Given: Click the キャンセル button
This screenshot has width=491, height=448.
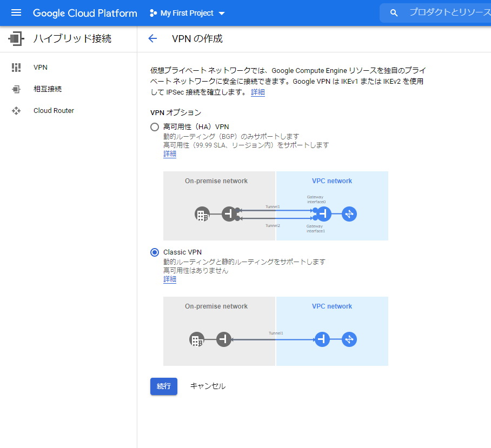Looking at the screenshot, I should point(208,386).
